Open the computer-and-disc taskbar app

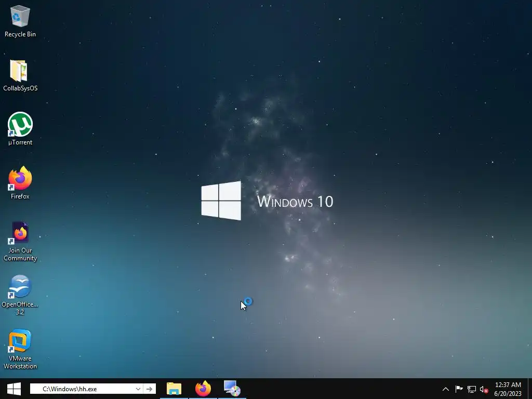pos(232,389)
